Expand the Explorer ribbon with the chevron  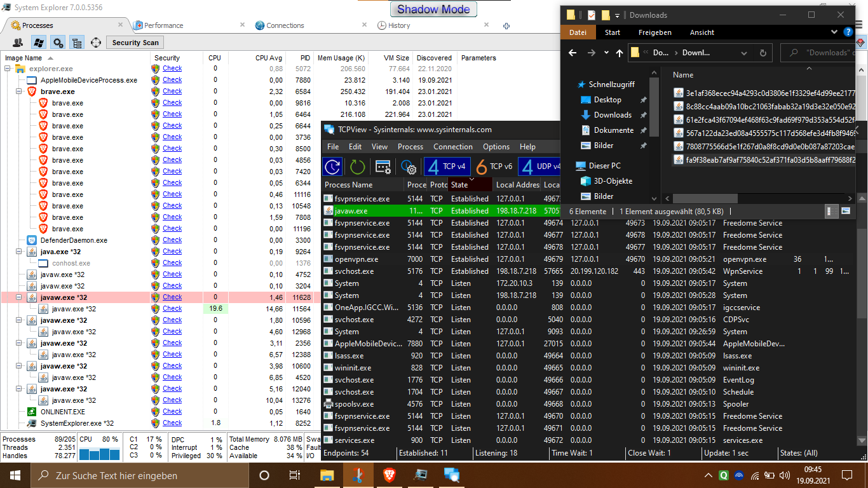pos(834,32)
